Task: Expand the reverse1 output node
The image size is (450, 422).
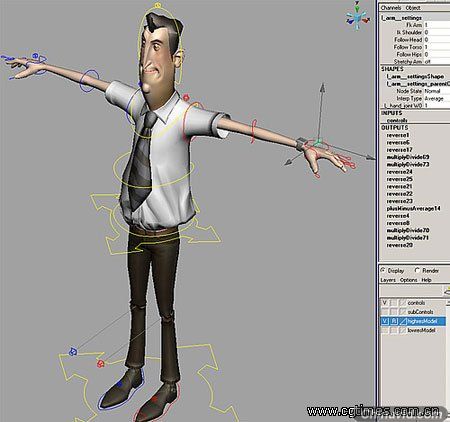Action: (x=398, y=135)
